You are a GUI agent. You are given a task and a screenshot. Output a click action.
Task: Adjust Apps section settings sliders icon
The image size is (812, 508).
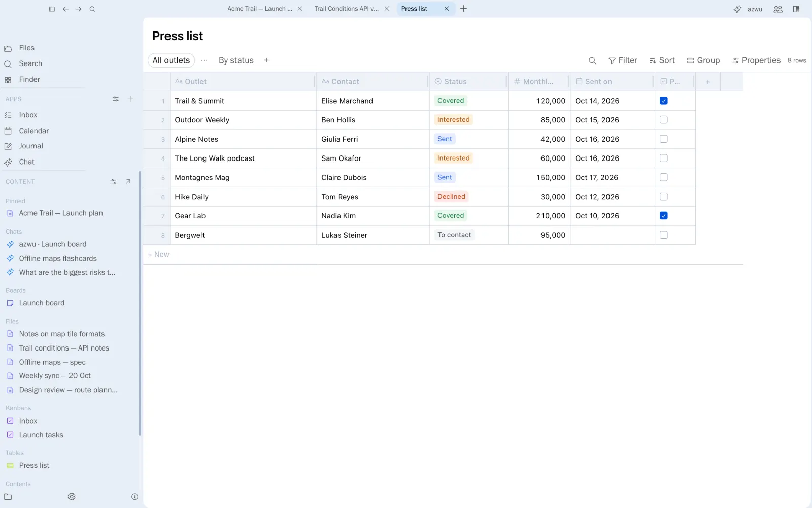pyautogui.click(x=116, y=99)
